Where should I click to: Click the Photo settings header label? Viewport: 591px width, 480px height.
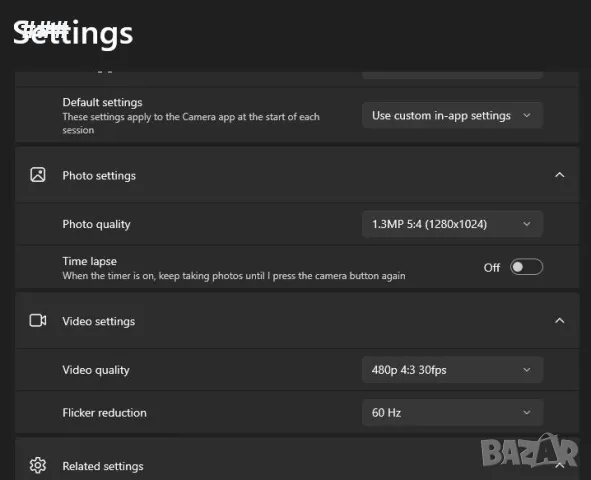(99, 176)
